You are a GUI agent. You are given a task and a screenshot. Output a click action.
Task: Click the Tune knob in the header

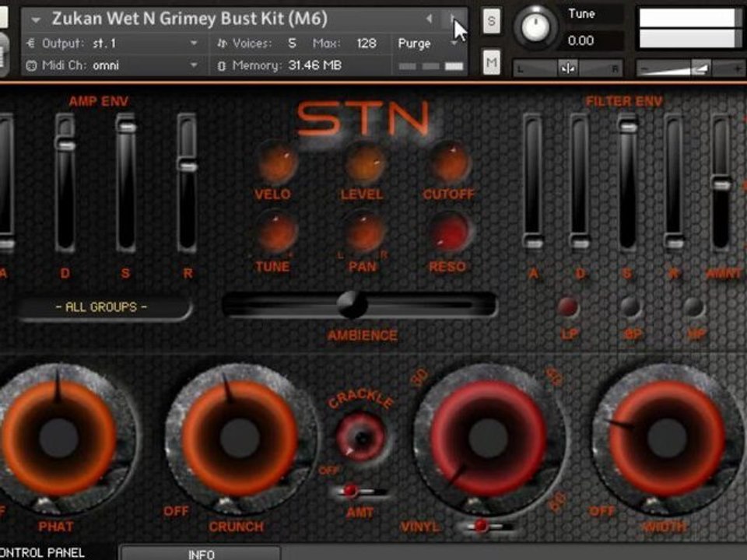[536, 27]
